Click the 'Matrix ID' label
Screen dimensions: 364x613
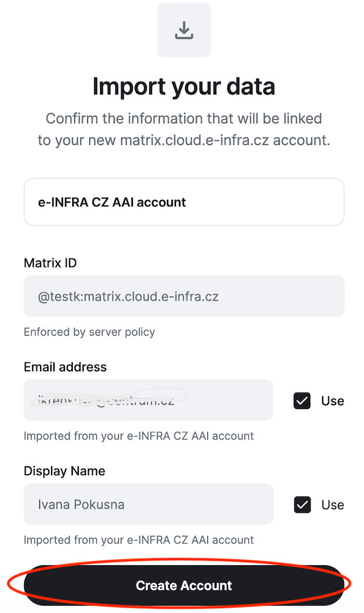pos(50,263)
